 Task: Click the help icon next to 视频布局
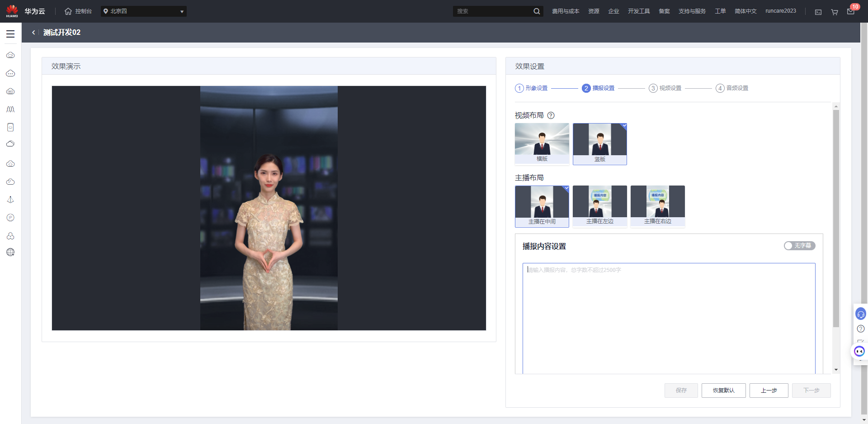[x=551, y=115]
